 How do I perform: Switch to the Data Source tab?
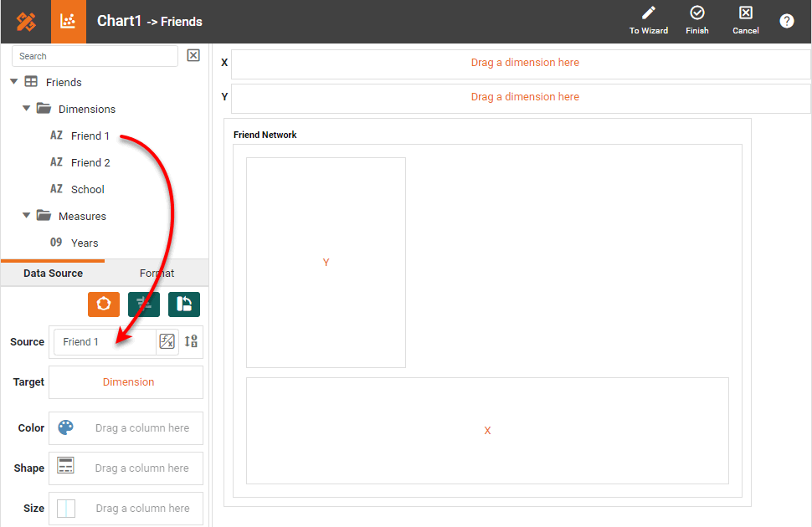pos(53,274)
